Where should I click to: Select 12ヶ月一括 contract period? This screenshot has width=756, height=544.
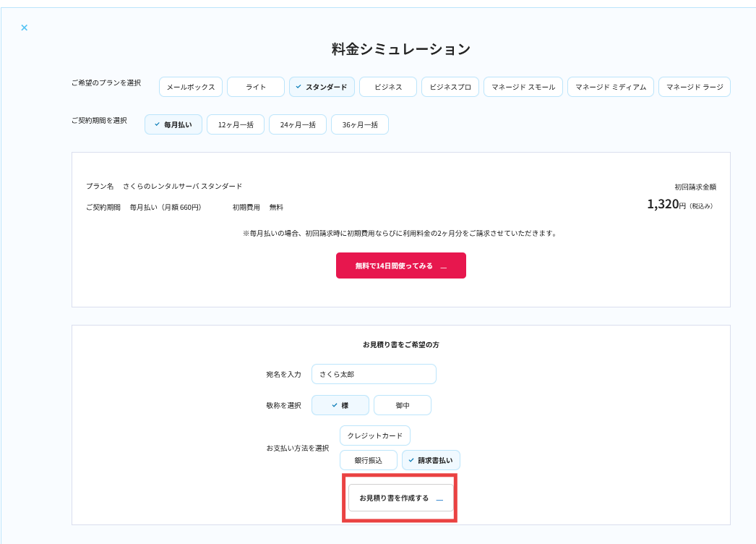236,124
